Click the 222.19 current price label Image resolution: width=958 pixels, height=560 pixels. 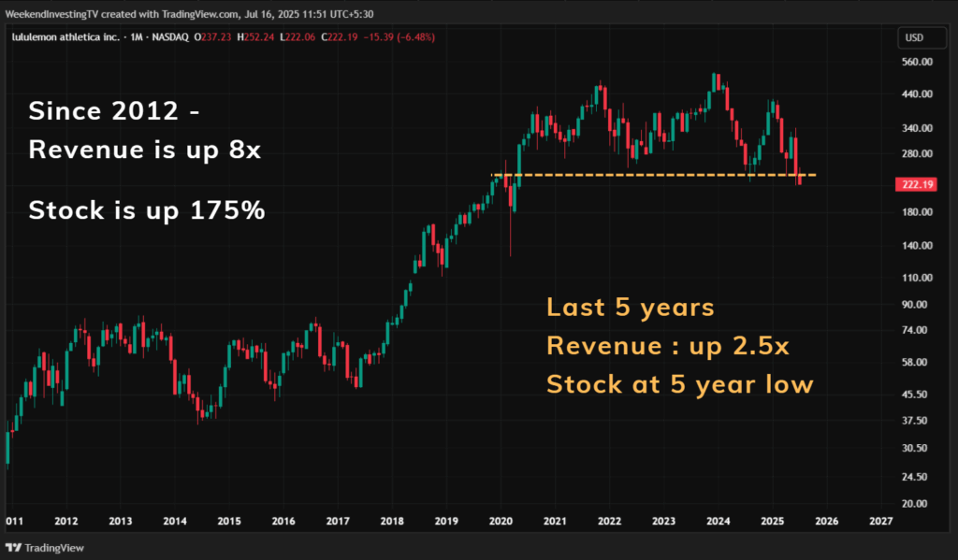[917, 184]
